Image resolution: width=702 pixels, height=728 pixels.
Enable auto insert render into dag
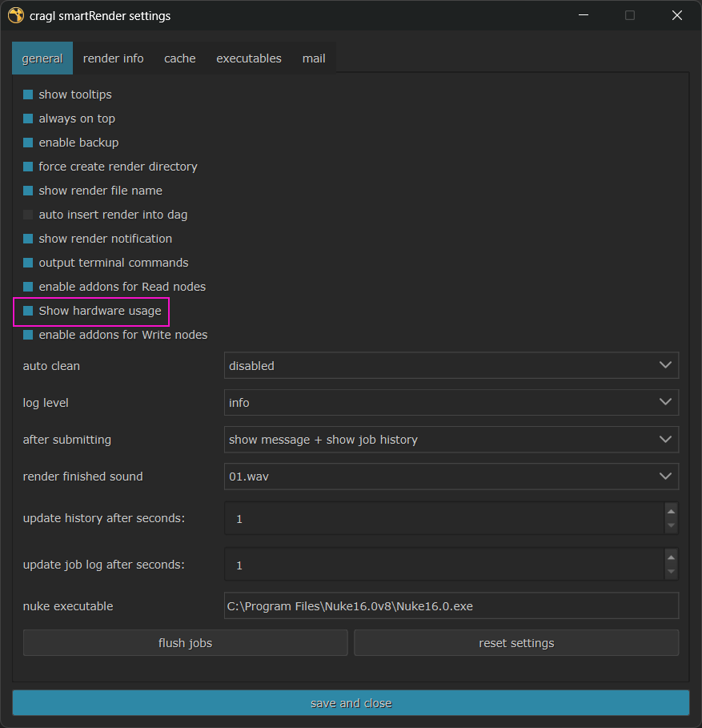click(x=28, y=215)
